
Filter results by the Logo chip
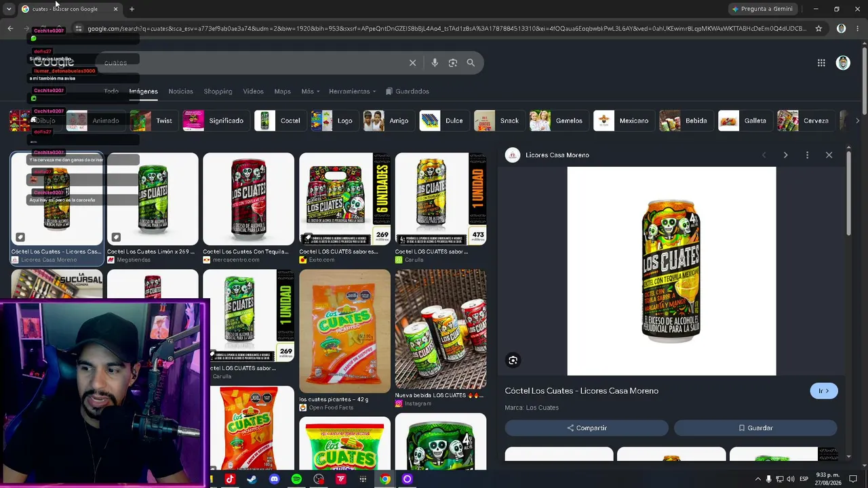[x=334, y=121]
